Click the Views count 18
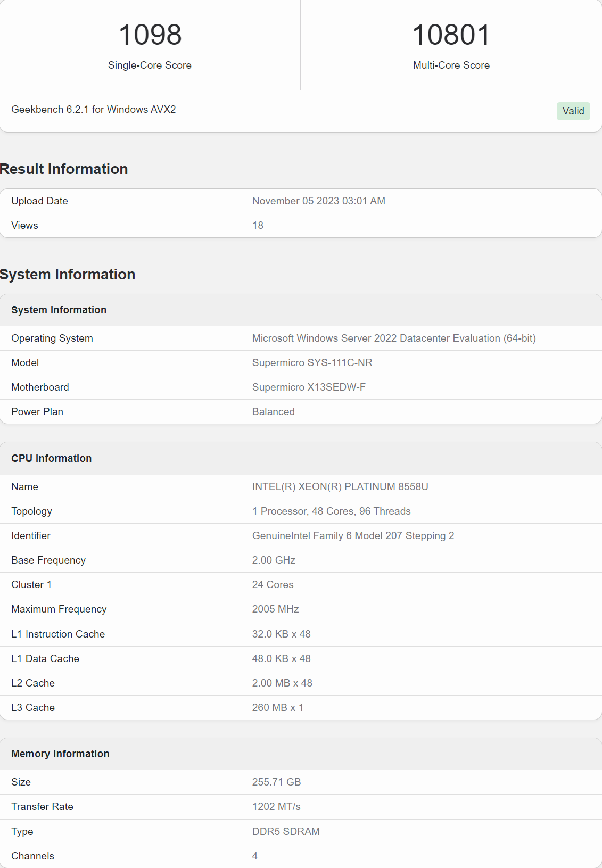Viewport: 602px width, 868px height. pyautogui.click(x=258, y=225)
